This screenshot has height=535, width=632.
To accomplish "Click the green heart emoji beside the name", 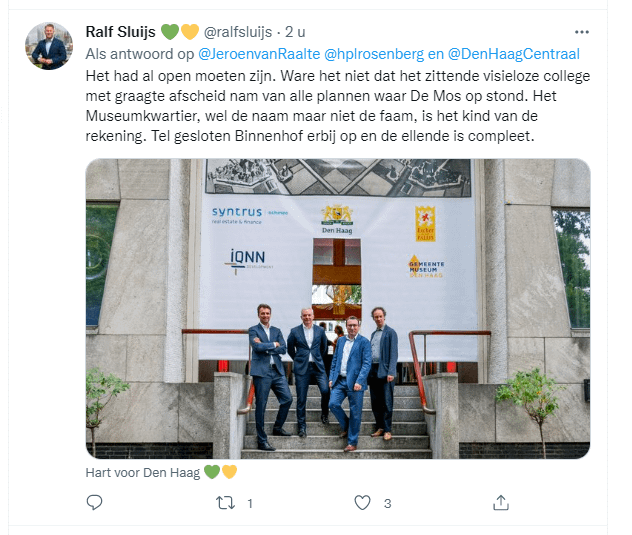I will click(x=170, y=32).
